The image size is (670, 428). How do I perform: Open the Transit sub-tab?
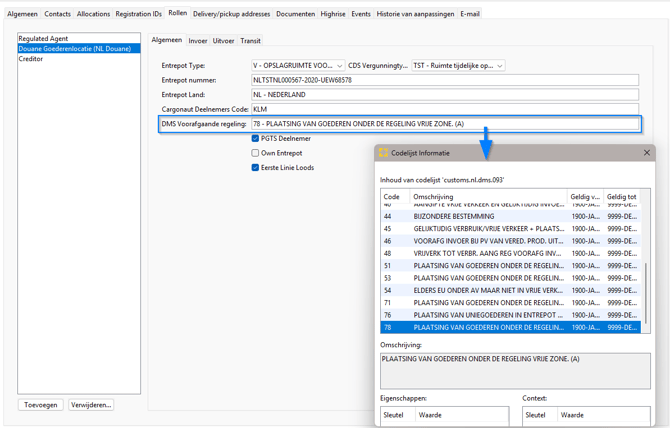pos(250,41)
